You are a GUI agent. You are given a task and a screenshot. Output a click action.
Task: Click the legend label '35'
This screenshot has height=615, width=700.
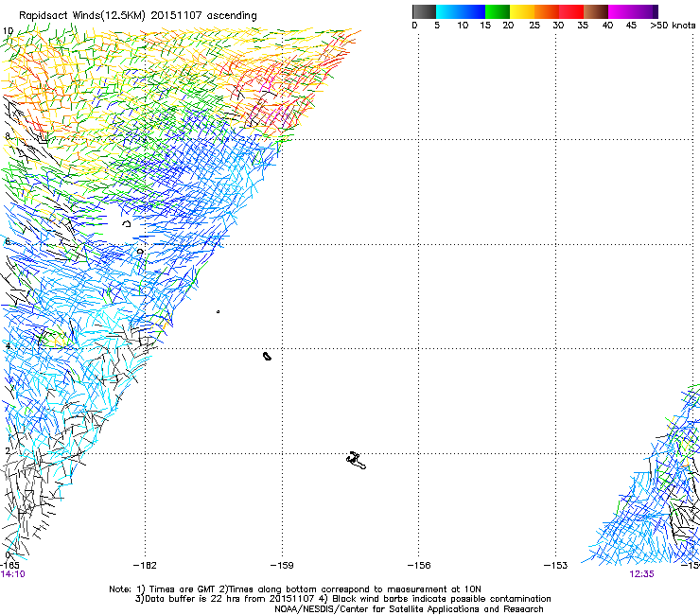point(583,26)
